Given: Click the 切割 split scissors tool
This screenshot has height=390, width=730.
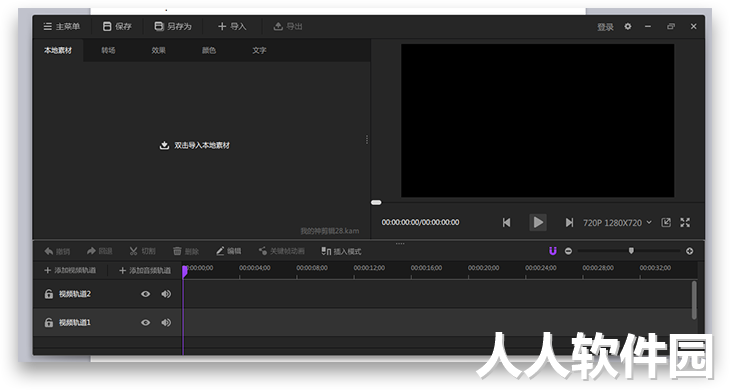Looking at the screenshot, I should click(x=142, y=251).
